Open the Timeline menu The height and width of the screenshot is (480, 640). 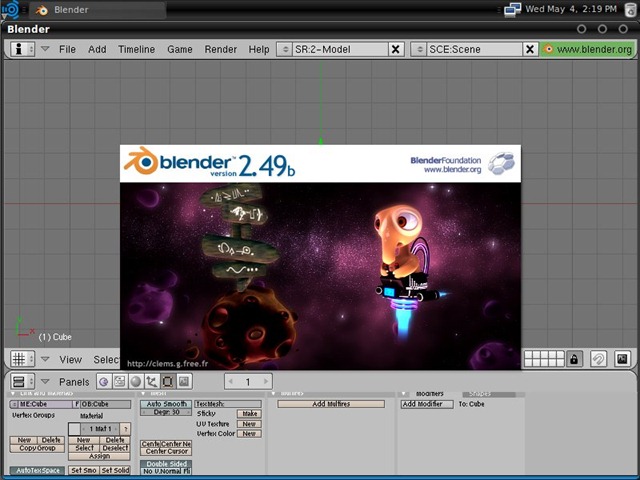tap(137, 49)
